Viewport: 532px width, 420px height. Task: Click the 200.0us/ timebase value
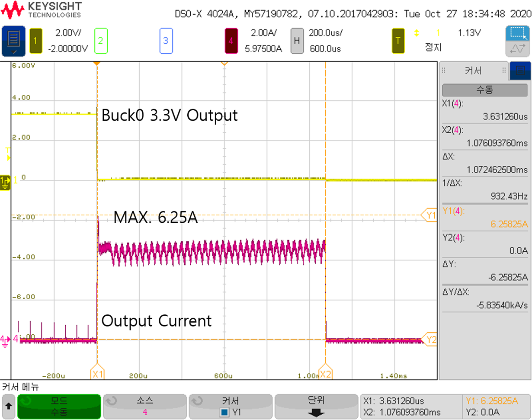click(x=325, y=33)
